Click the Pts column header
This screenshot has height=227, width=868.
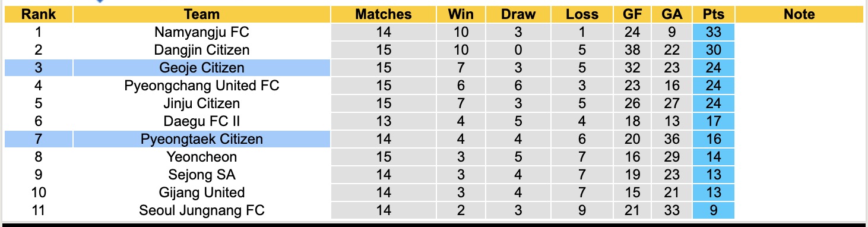pyautogui.click(x=713, y=14)
